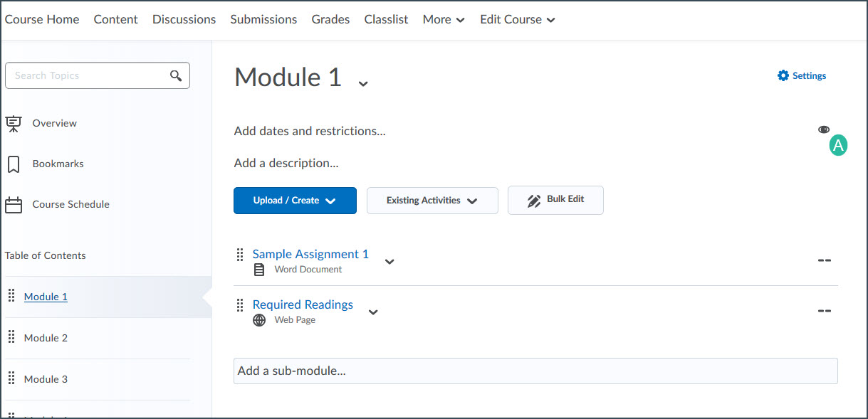
Task: Click the green A status badge
Action: (x=838, y=144)
